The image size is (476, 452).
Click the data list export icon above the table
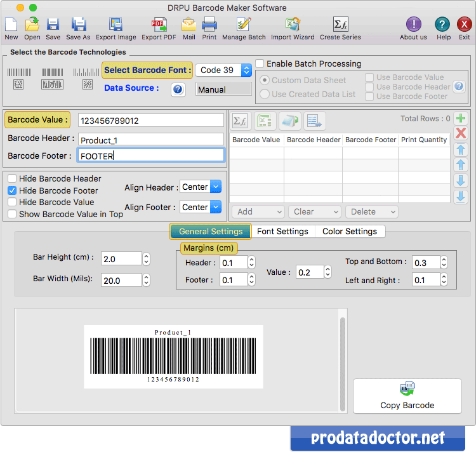[x=314, y=121]
